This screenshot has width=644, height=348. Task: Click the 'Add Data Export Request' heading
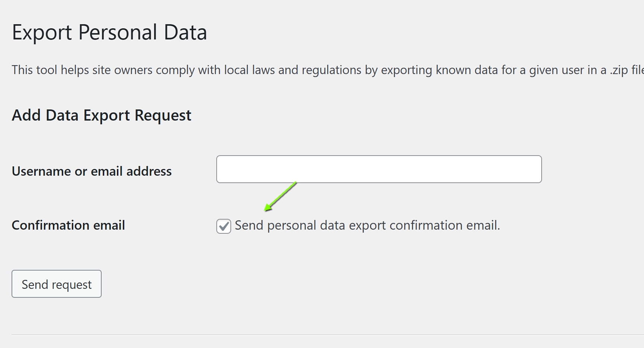(x=102, y=115)
